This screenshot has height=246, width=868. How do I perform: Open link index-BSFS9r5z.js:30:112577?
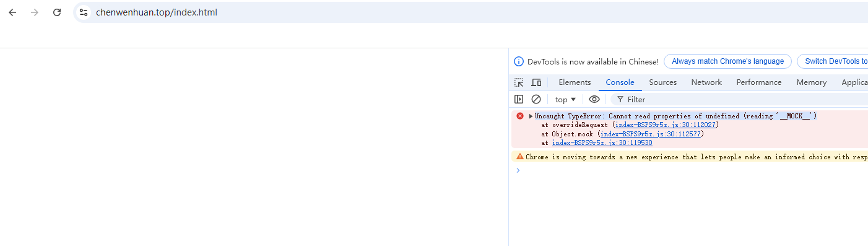651,134
